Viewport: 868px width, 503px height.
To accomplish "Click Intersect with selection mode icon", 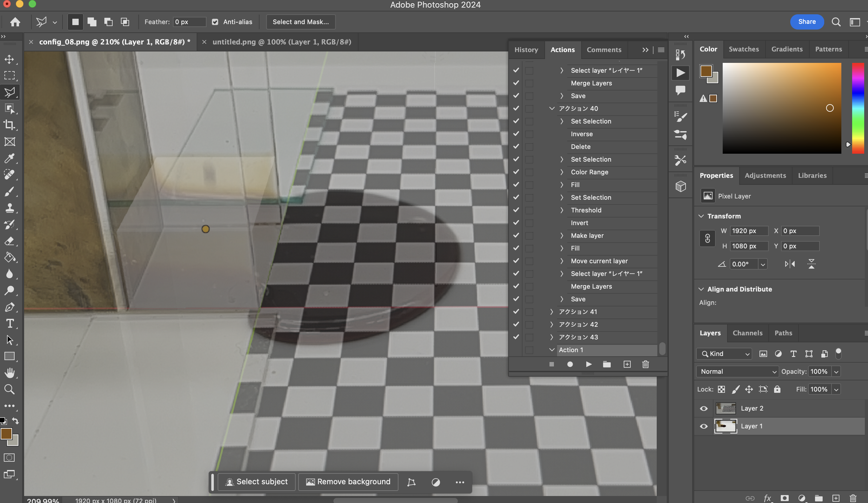I will [125, 22].
